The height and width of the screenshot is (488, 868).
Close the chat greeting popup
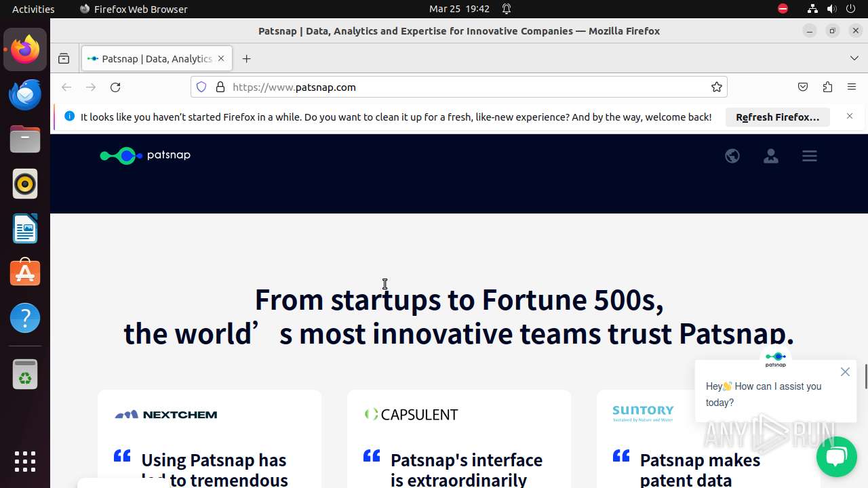[845, 371]
